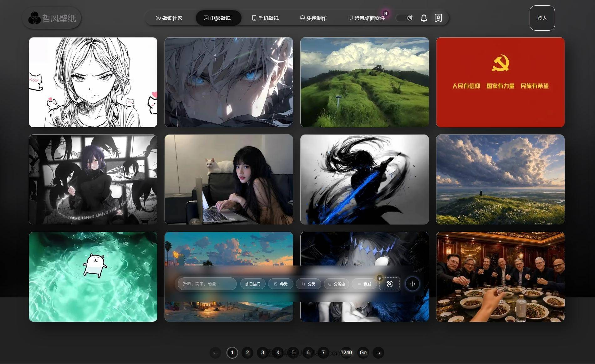Open the girl with laptop and cat wallpaper
The height and width of the screenshot is (364, 595).
pyautogui.click(x=229, y=179)
